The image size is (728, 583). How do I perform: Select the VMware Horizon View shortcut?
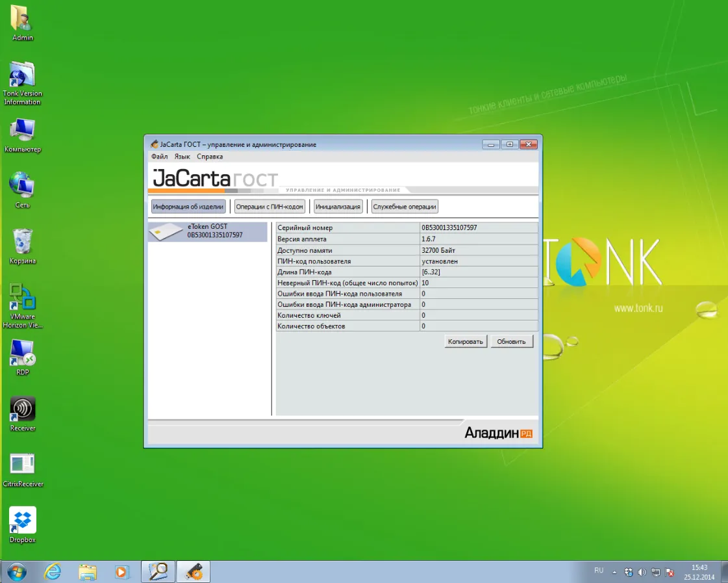pos(22,306)
